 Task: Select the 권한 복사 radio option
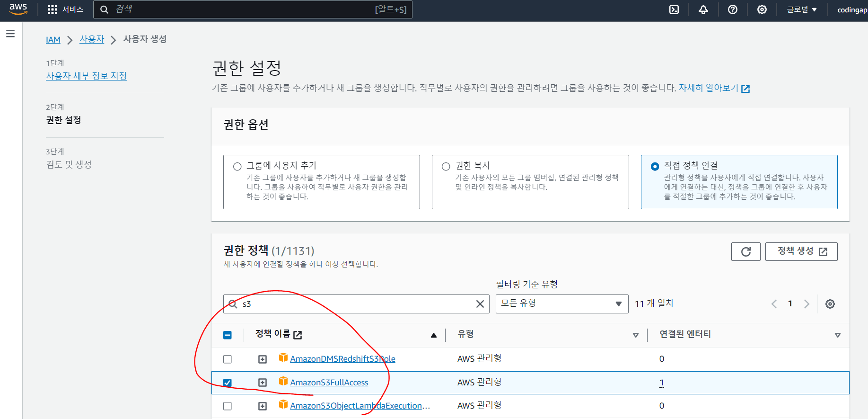tap(446, 166)
